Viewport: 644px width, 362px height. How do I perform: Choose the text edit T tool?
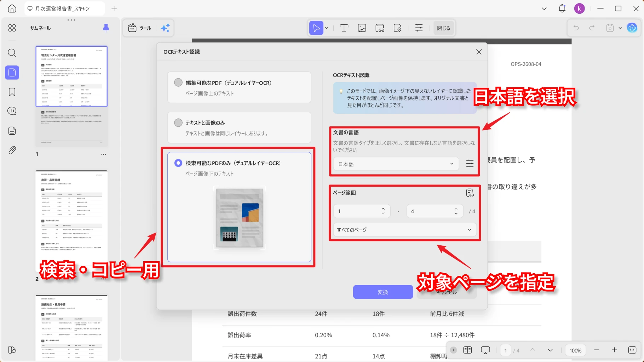point(344,28)
